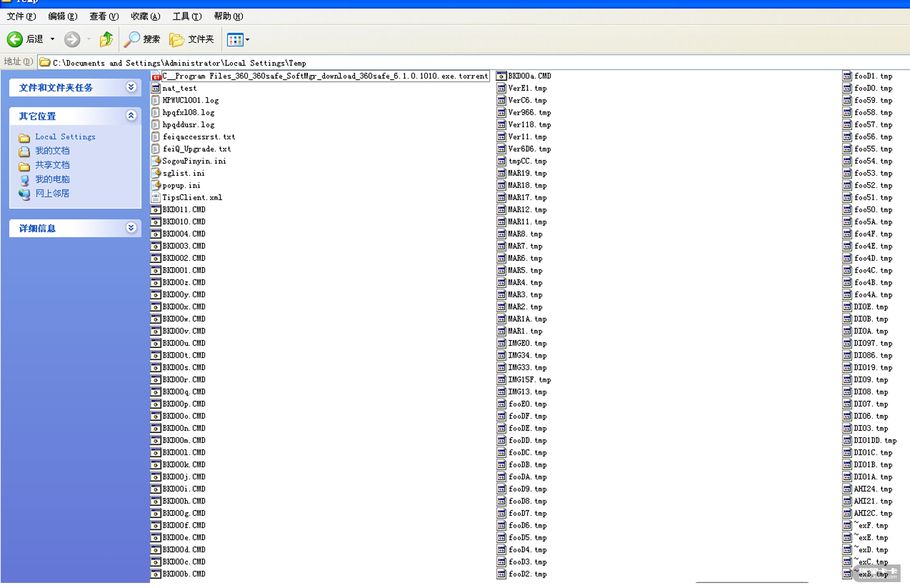Screen dimensions: 910x588
Task: Select the TipsClient.xml file icon
Action: 156,198
